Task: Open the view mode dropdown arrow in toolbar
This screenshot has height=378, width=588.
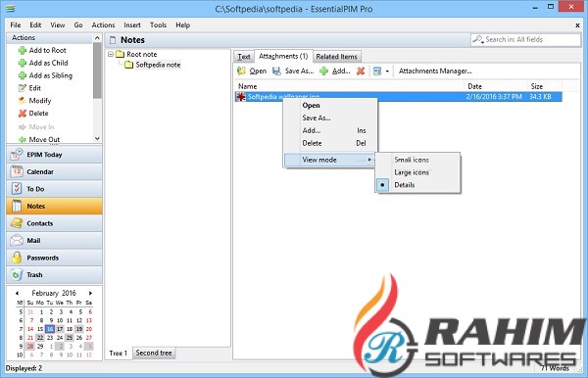Action: pos(387,71)
